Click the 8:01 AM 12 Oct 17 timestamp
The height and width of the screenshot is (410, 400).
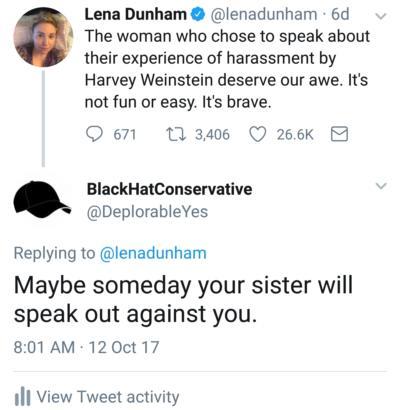86,347
